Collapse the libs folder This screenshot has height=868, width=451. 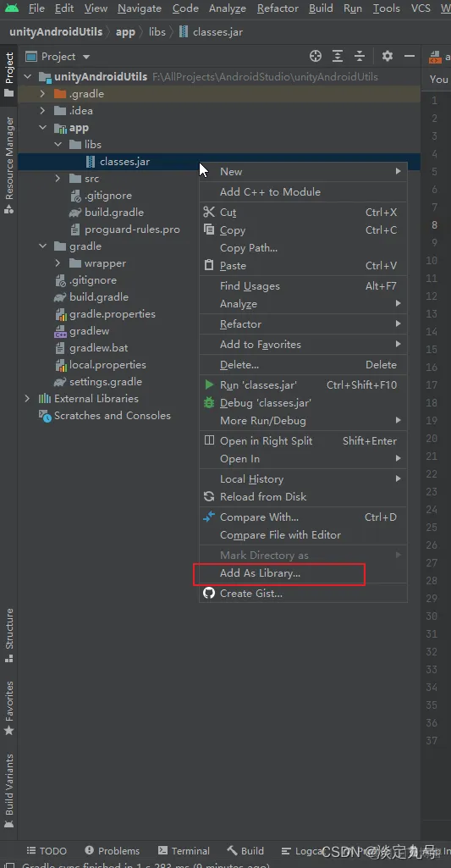[58, 145]
